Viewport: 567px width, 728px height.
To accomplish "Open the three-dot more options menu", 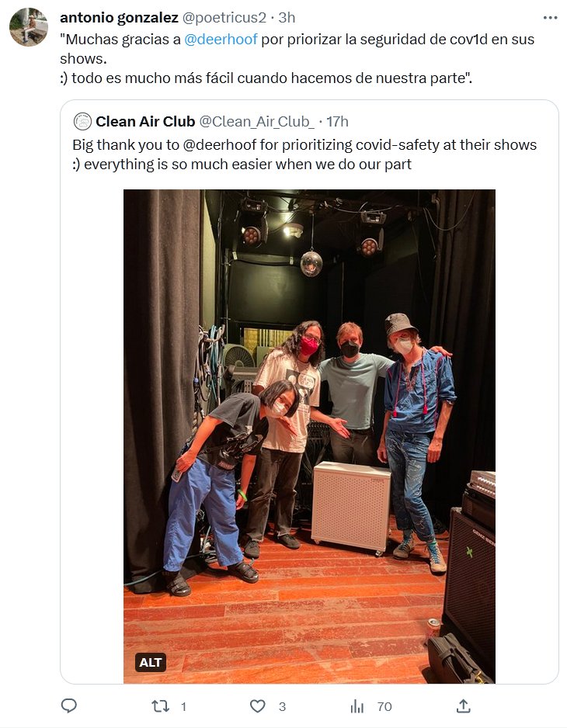I will (550, 18).
